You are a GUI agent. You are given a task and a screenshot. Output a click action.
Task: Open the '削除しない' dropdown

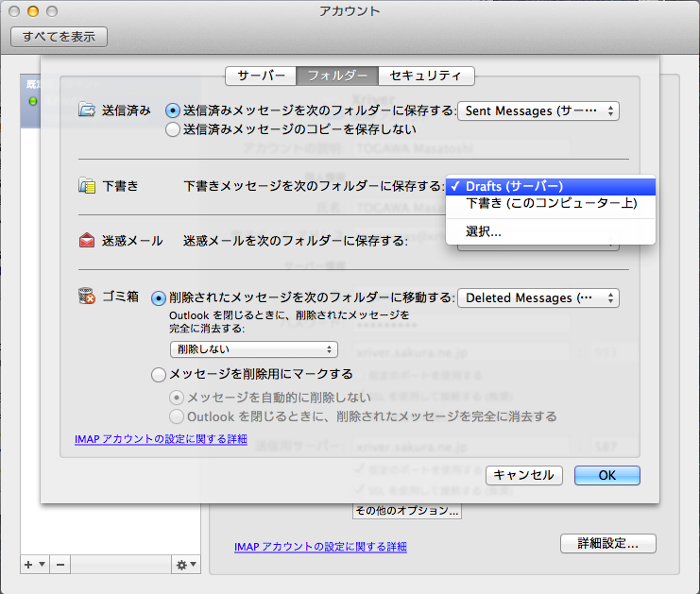click(x=253, y=349)
